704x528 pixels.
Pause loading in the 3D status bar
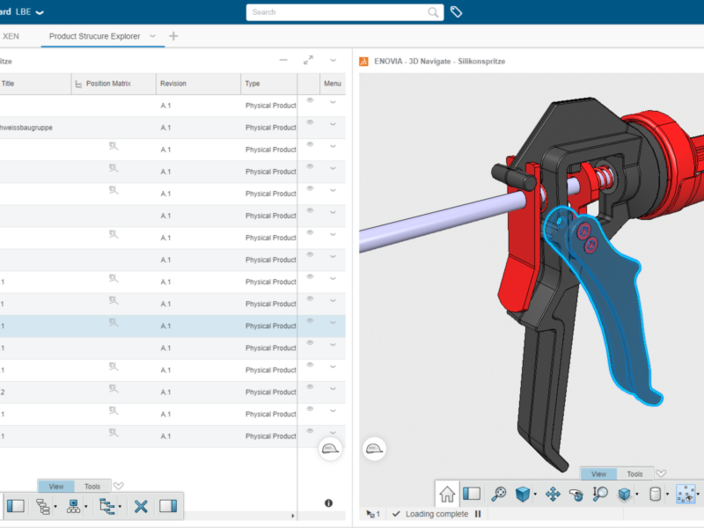click(x=478, y=514)
